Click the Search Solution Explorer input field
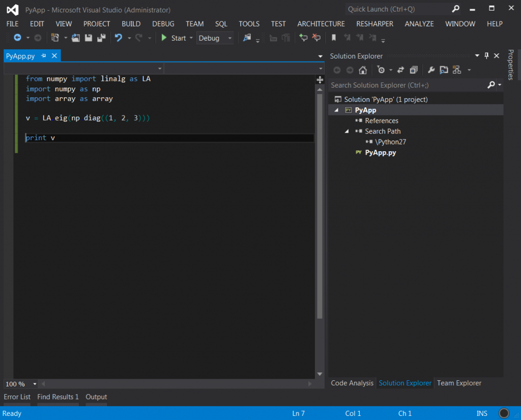This screenshot has height=420, width=521. tap(408, 85)
